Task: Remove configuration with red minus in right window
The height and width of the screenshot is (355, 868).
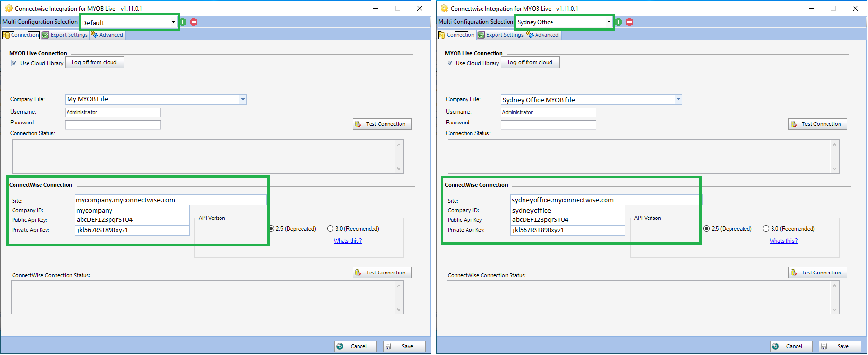Action: 629,22
